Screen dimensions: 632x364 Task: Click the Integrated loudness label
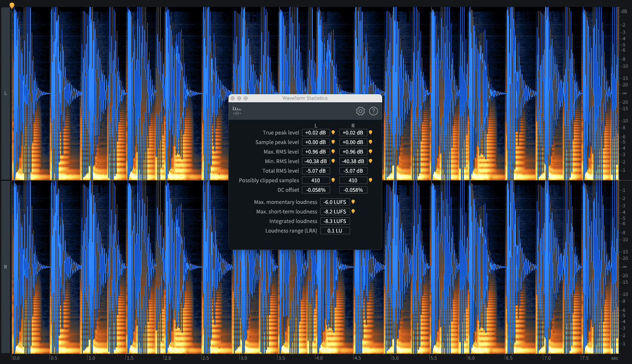(293, 221)
